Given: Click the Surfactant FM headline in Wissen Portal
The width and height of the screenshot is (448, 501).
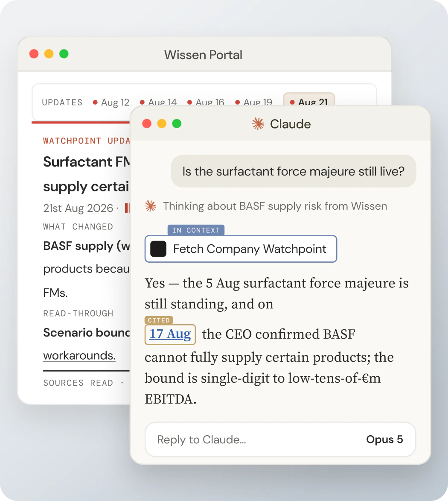Looking at the screenshot, I should point(87,162).
